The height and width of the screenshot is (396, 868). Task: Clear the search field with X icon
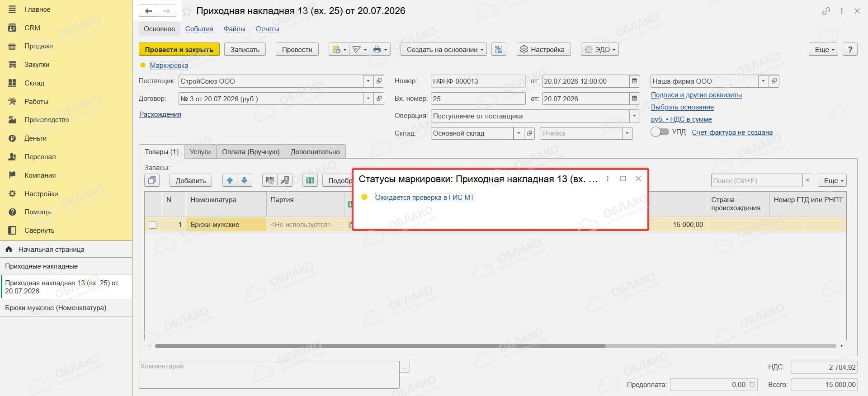(x=807, y=180)
